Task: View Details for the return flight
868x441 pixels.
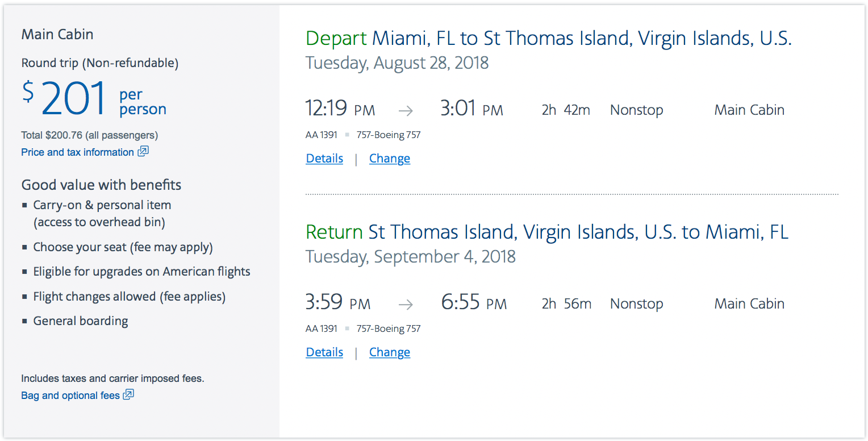Action: pos(324,352)
